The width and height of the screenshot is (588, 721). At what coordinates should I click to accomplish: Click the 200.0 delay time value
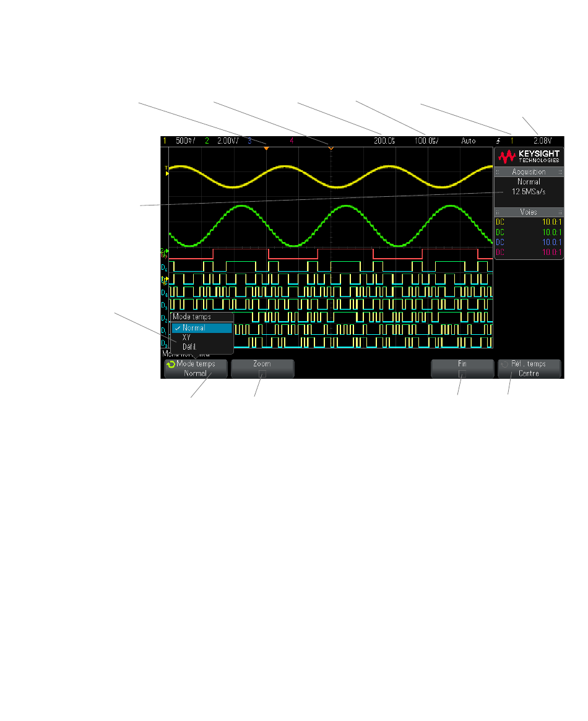(384, 140)
